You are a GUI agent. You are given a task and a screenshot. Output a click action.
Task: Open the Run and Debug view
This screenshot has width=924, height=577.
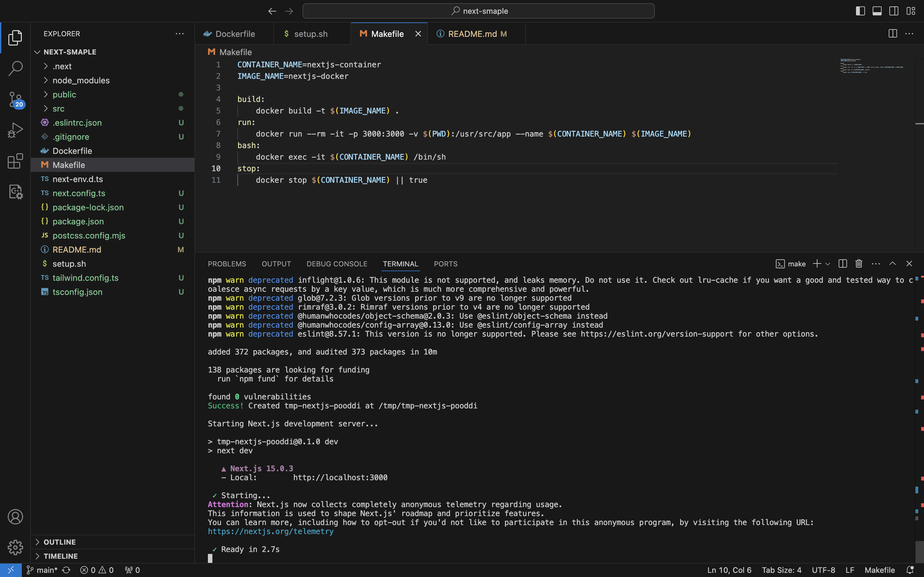pyautogui.click(x=15, y=130)
